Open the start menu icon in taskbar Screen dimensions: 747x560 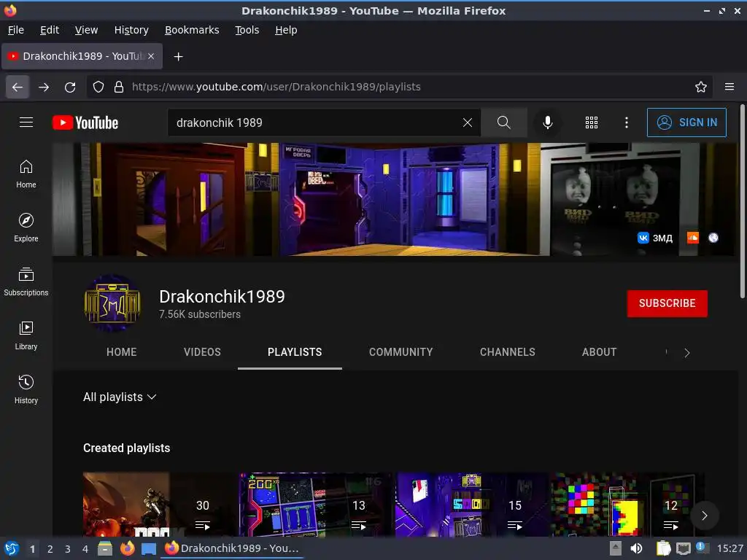12,548
